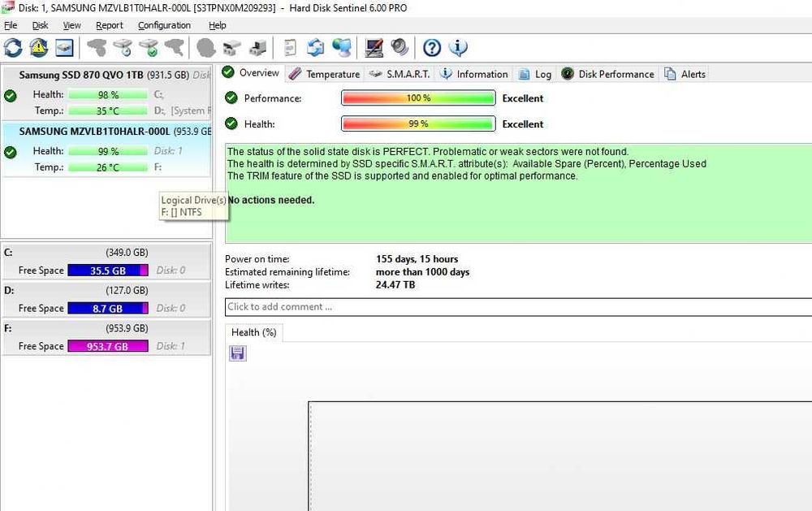Open the Help menu
Image resolution: width=812 pixels, height=511 pixels.
pos(217,25)
